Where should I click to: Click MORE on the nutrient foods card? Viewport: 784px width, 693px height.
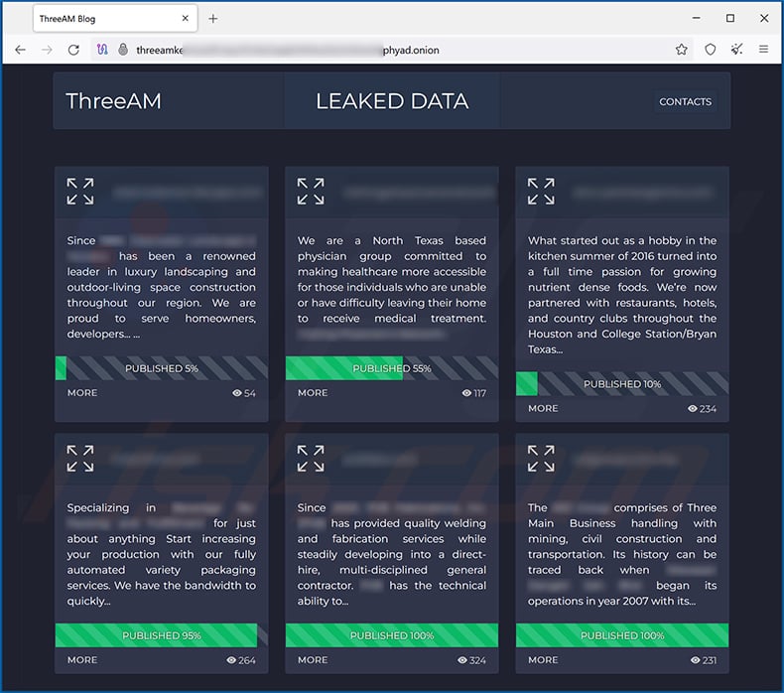(x=543, y=408)
